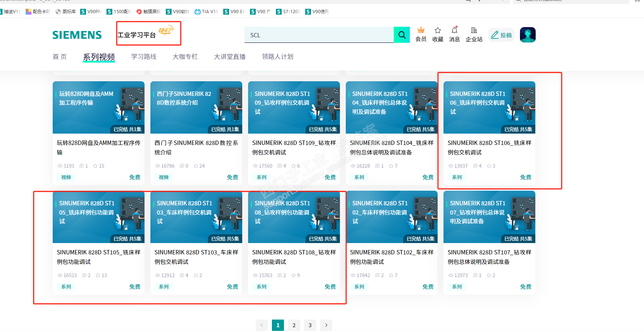Open the TIA V19 bookmark
The width and height of the screenshot is (644, 332).
[x=206, y=11]
